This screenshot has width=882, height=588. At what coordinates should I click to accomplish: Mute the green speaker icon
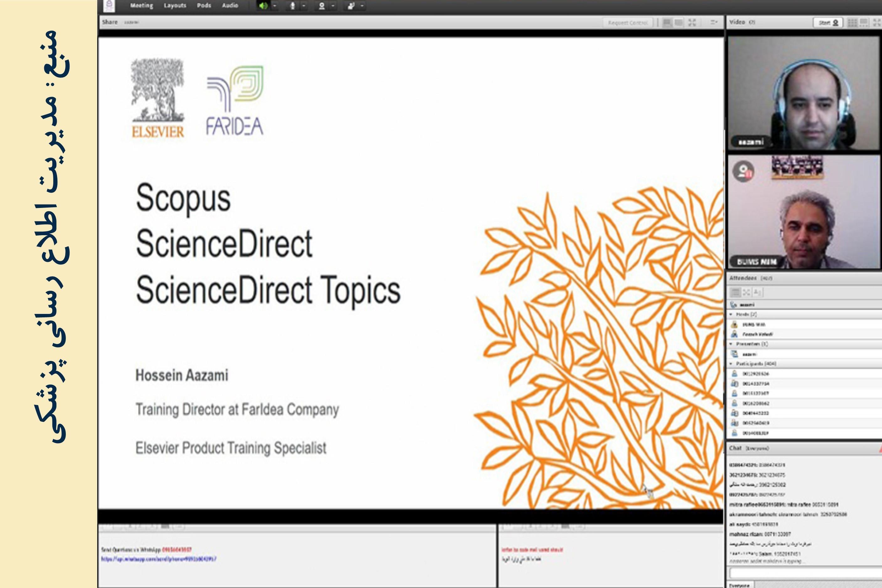[x=263, y=6]
